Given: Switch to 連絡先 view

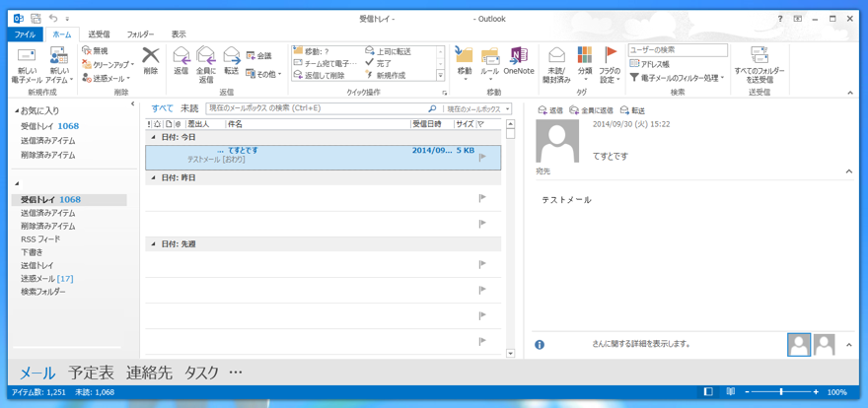Looking at the screenshot, I should (149, 373).
